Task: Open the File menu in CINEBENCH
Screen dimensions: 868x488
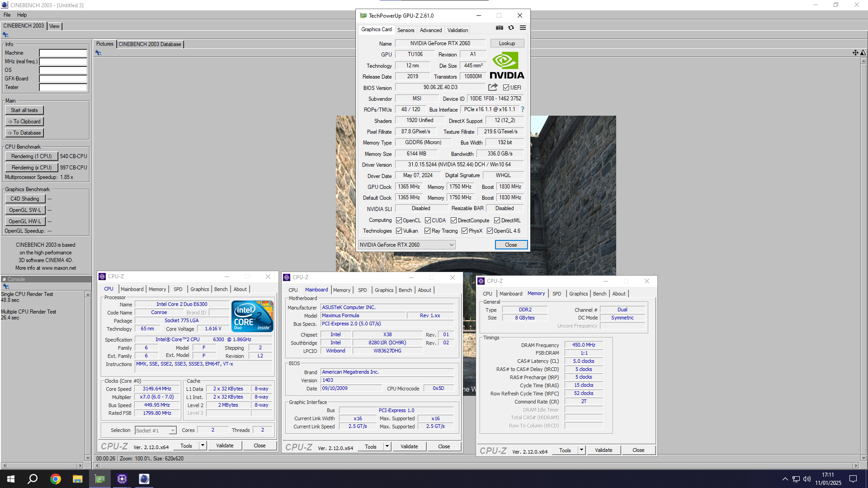Action: pyautogui.click(x=7, y=15)
